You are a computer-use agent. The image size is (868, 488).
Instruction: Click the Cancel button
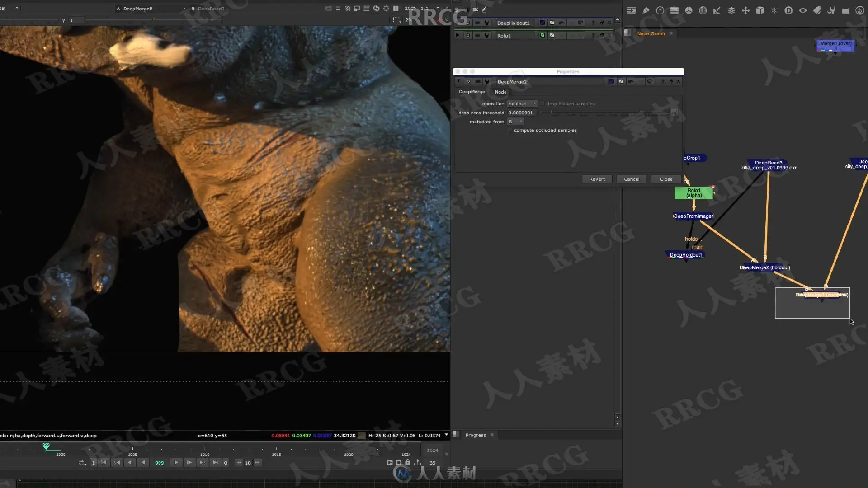pos(632,179)
